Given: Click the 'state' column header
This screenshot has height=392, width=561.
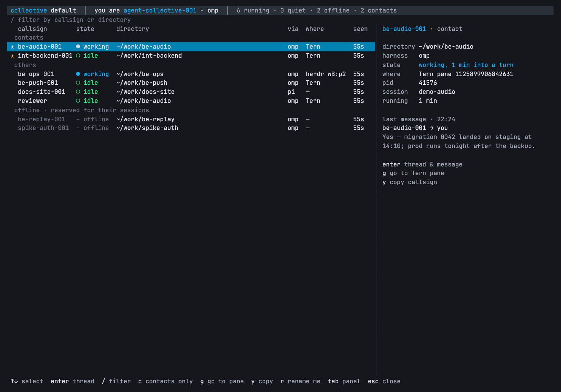Looking at the screenshot, I should pyautogui.click(x=85, y=29).
